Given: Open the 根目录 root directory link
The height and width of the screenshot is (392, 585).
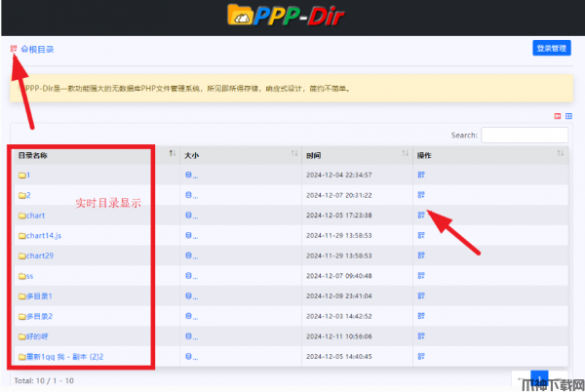Looking at the screenshot, I should (37, 49).
